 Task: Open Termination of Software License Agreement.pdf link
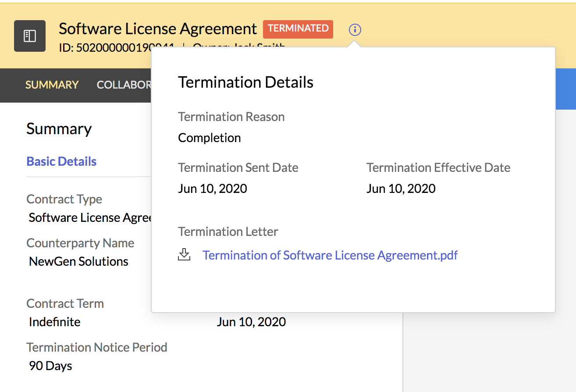(x=330, y=255)
